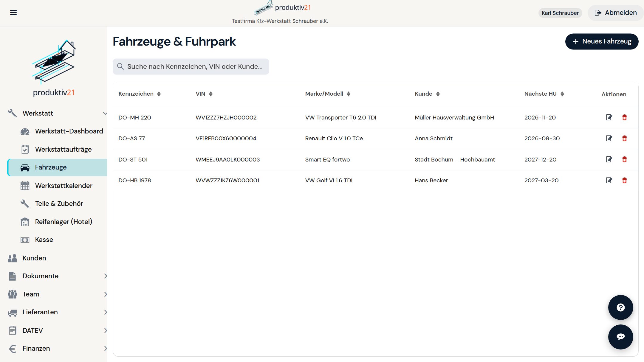Delete vehicle DO-MH 220
644x362 pixels.
624,117
